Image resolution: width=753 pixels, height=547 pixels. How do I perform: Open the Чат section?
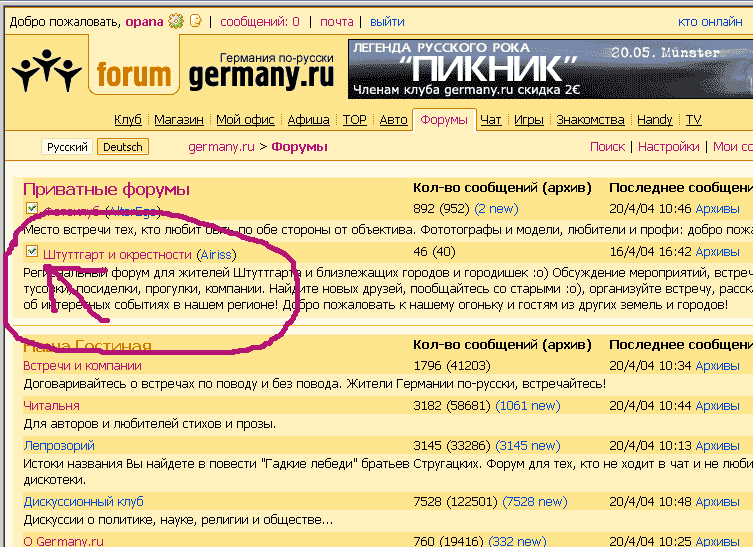490,120
